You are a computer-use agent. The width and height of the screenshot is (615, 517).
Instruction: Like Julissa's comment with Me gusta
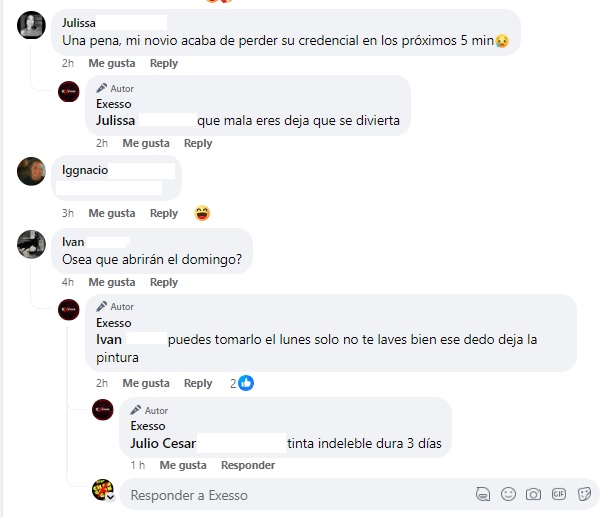click(112, 63)
